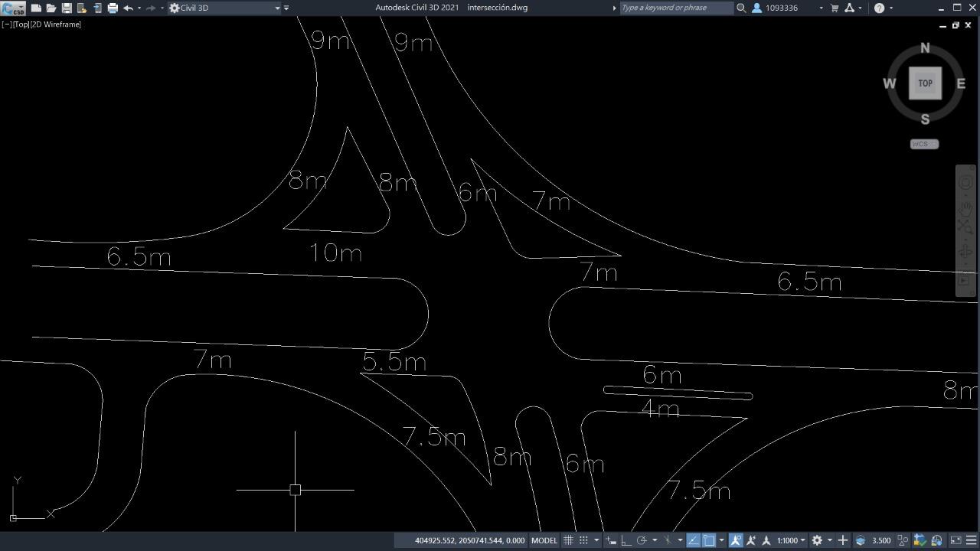Click the Help question mark icon
Viewport: 980px width, 551px height.
[x=879, y=8]
